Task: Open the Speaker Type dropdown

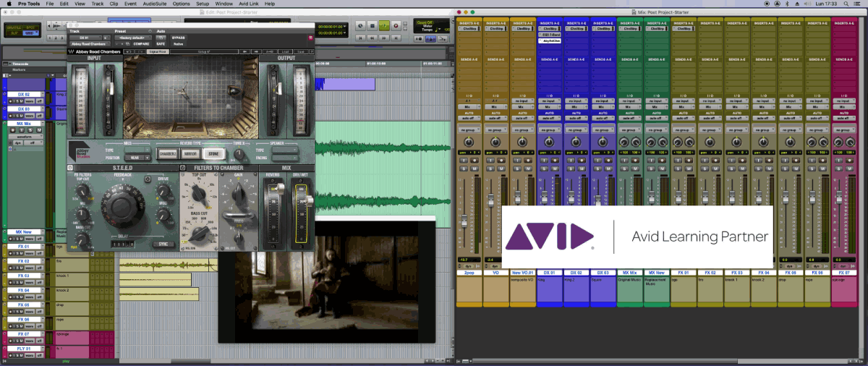Action: [285, 150]
